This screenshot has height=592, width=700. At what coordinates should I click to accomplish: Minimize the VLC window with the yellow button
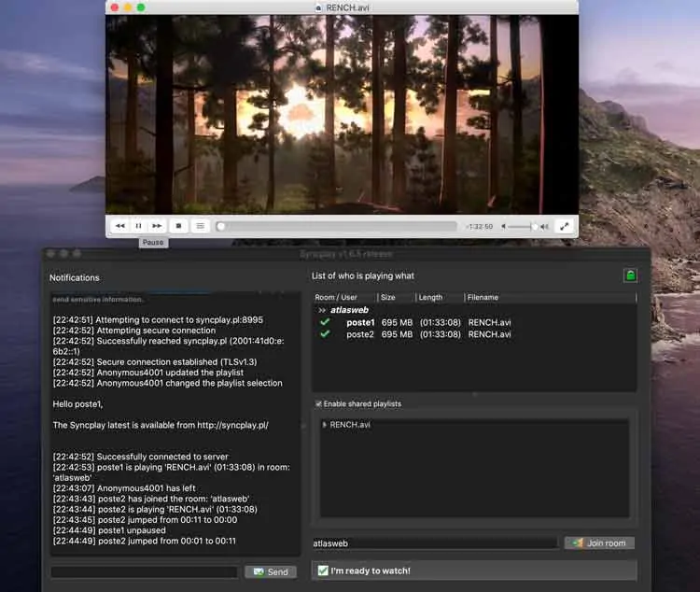(x=128, y=7)
